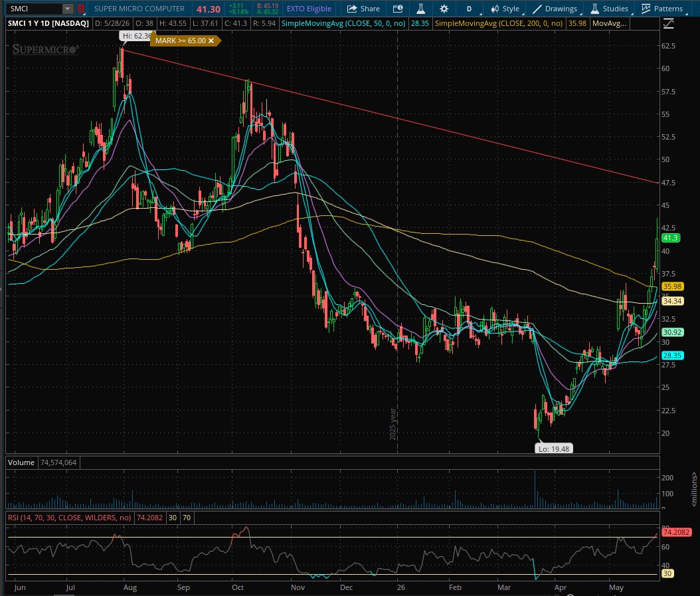700x596 pixels.
Task: Click the RSI value 74.2082 in header
Action: (149, 518)
